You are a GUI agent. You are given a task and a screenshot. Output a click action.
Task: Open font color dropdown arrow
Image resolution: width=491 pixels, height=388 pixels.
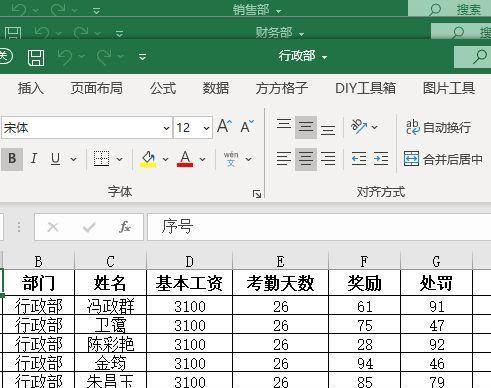click(x=202, y=159)
